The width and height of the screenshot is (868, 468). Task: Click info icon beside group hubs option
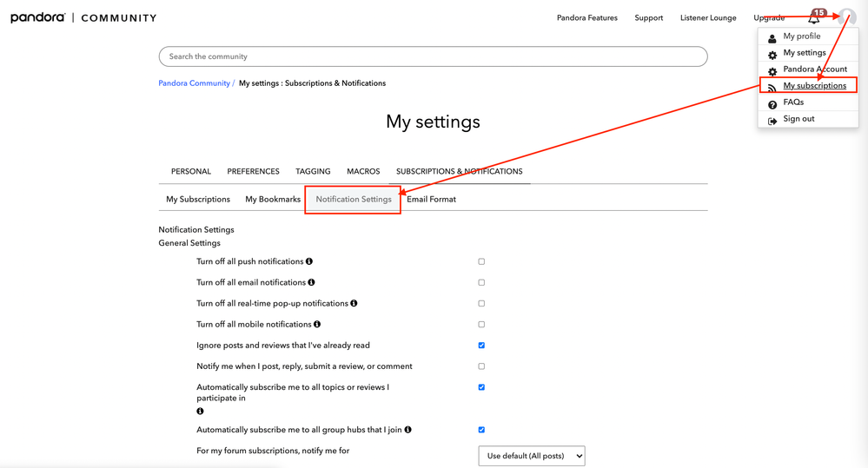407,430
